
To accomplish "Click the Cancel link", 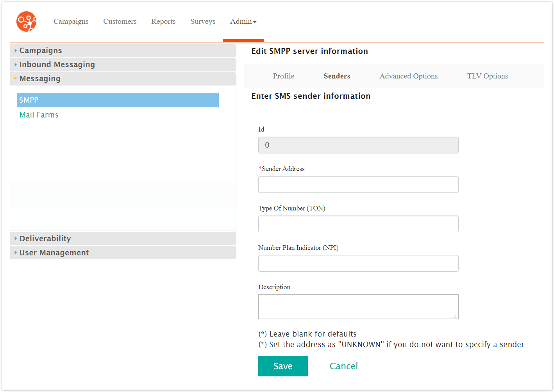I will click(x=343, y=366).
